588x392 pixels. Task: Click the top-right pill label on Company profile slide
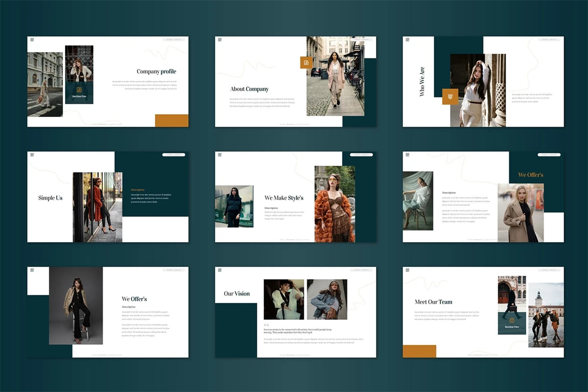[174, 40]
